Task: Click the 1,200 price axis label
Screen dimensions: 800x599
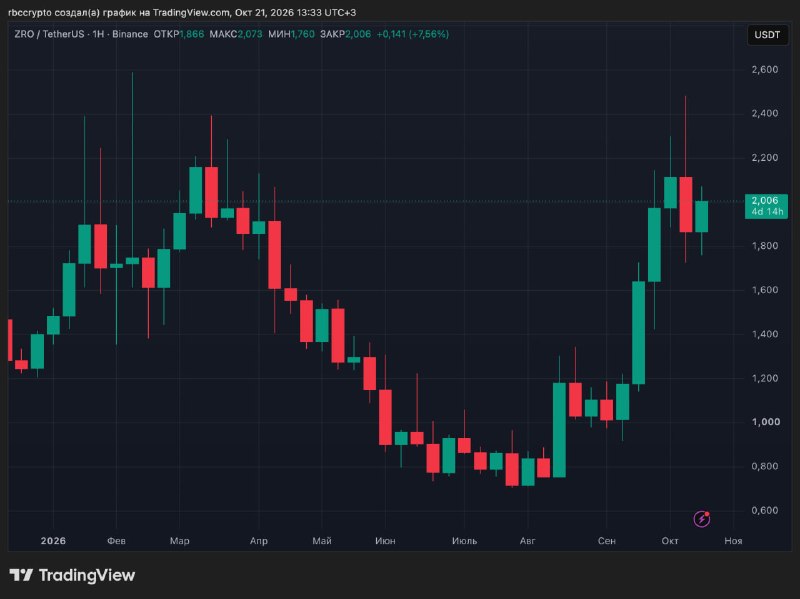Action: [x=765, y=378]
